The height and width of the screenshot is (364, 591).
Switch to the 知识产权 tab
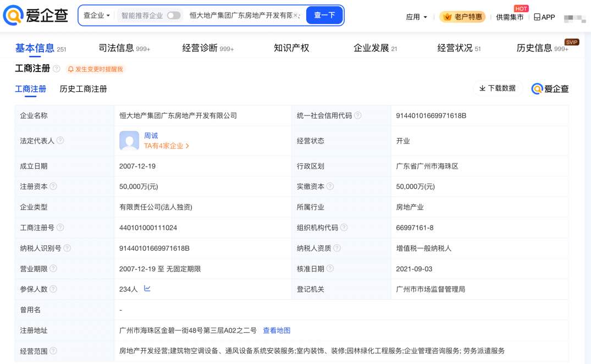(291, 48)
